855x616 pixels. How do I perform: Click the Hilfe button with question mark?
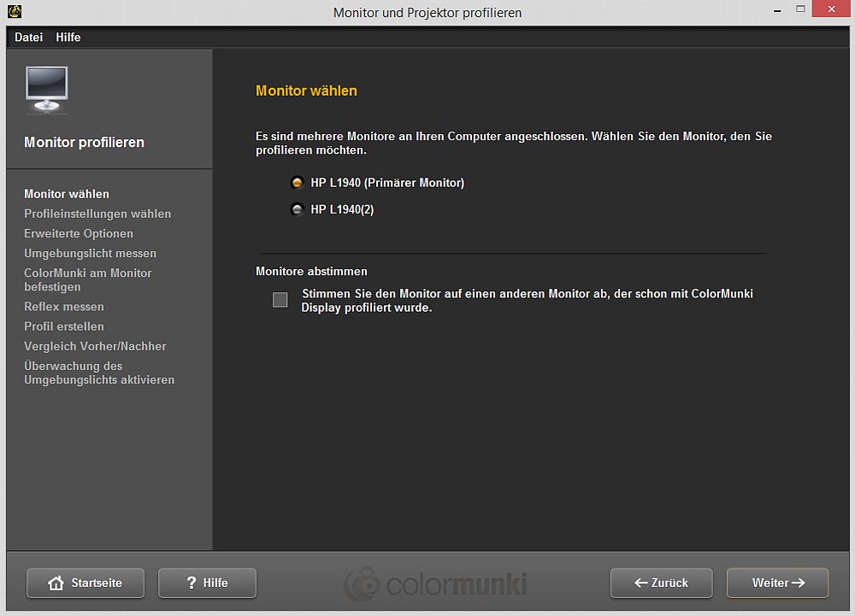pyautogui.click(x=207, y=583)
